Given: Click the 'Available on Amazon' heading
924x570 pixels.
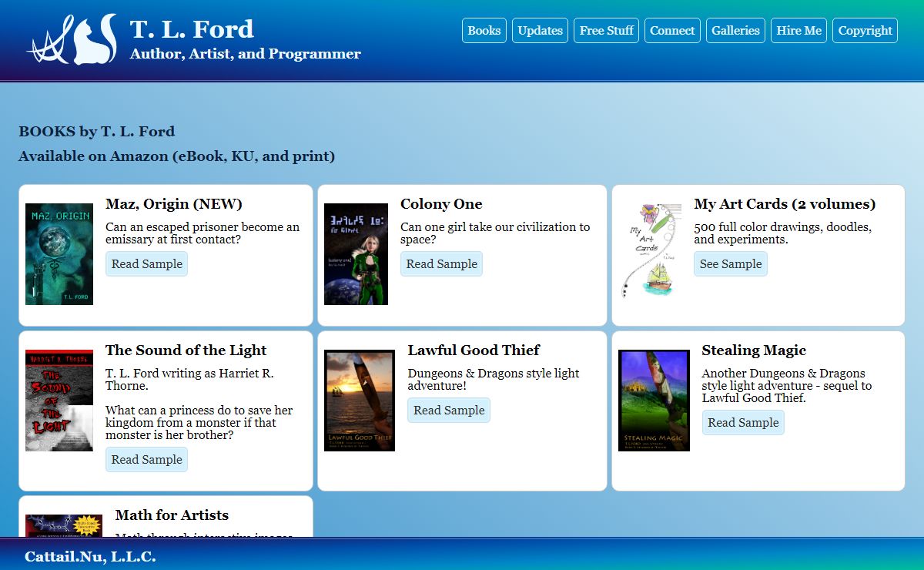Looking at the screenshot, I should (x=177, y=156).
